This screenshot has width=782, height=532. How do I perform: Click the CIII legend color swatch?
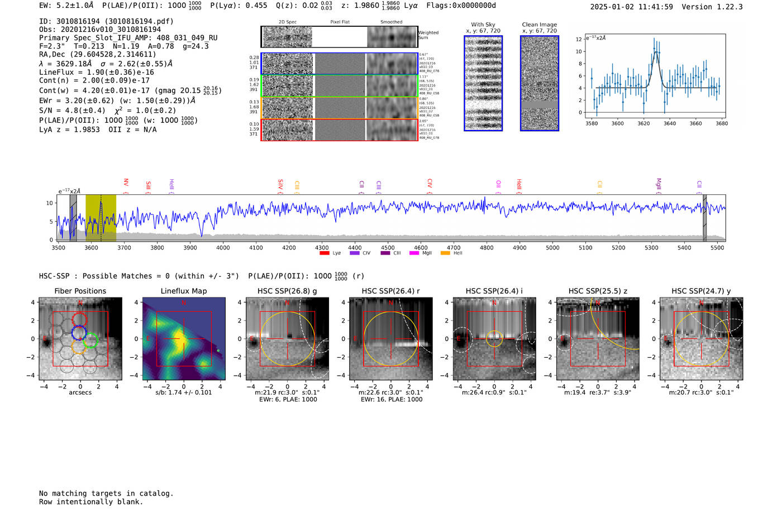tap(385, 253)
